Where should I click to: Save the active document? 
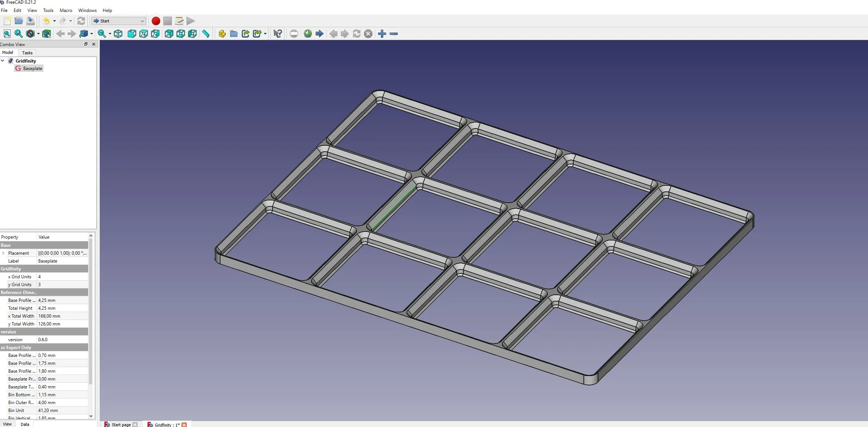(31, 21)
